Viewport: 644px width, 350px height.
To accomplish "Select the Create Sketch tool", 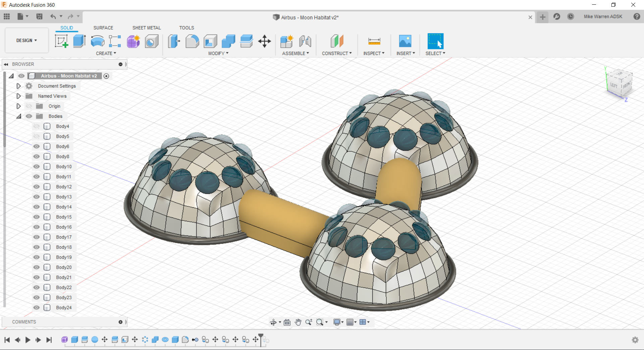I will 61,41.
